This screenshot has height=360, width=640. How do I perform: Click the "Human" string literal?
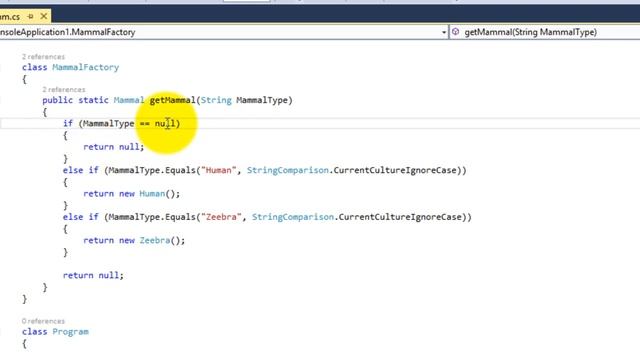coord(218,170)
